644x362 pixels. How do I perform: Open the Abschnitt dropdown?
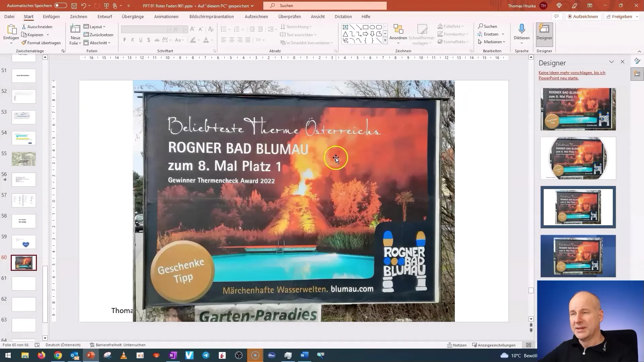point(97,43)
